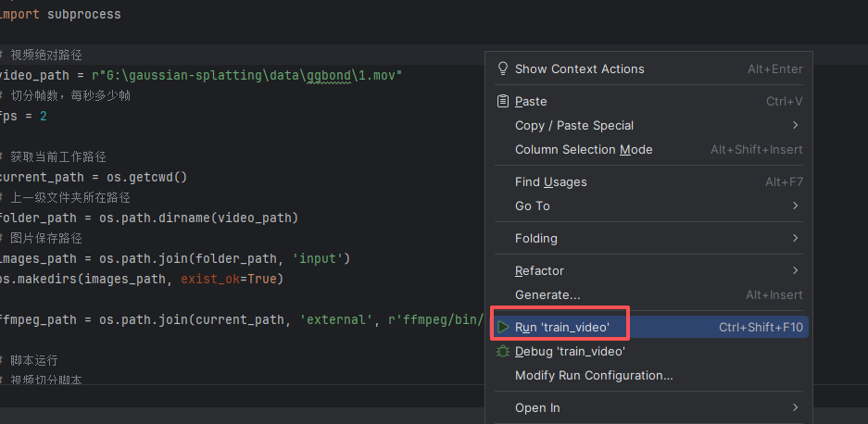Choose Column Selection Mode option
868x424 pixels.
(584, 150)
